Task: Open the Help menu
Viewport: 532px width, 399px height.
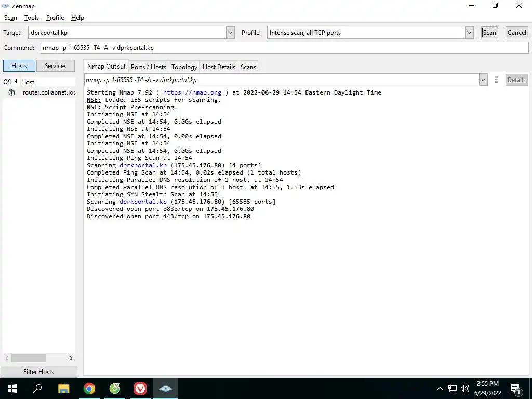Action: pyautogui.click(x=77, y=18)
